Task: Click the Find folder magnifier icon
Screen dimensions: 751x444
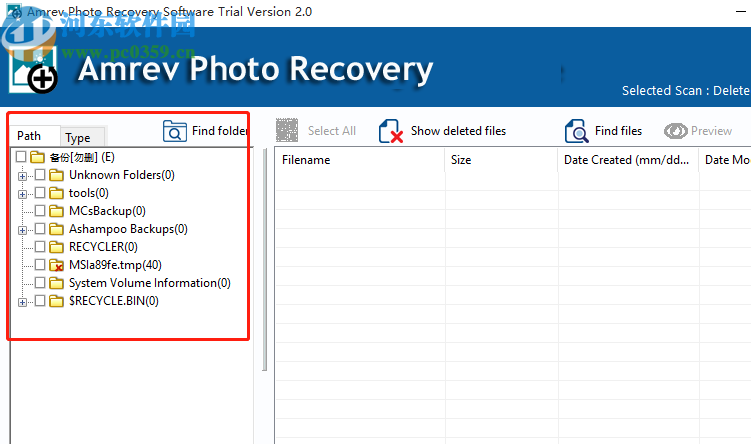Action: [174, 131]
